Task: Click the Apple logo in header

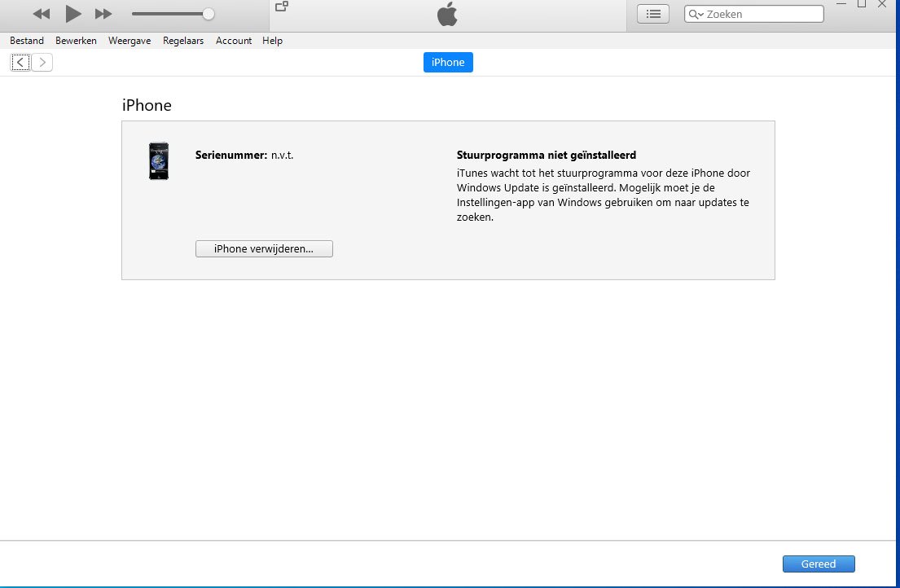Action: pos(447,14)
